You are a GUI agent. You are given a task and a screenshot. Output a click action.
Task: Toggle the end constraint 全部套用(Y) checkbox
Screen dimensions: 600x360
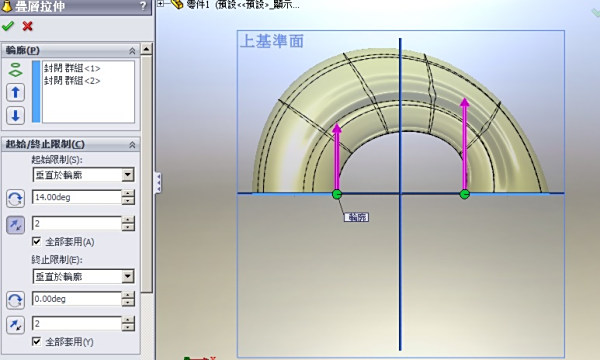pyautogui.click(x=36, y=341)
